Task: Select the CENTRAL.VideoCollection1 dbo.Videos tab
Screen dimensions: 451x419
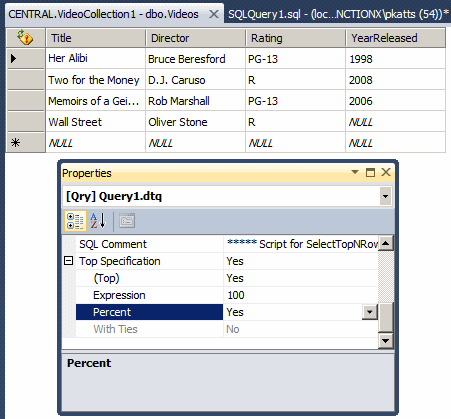Action: click(104, 14)
